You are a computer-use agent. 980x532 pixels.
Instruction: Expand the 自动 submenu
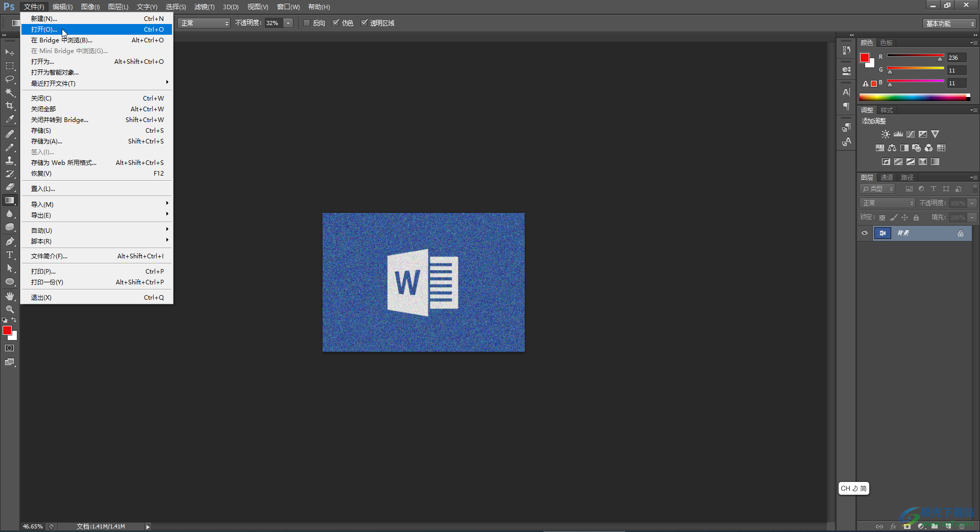point(96,230)
